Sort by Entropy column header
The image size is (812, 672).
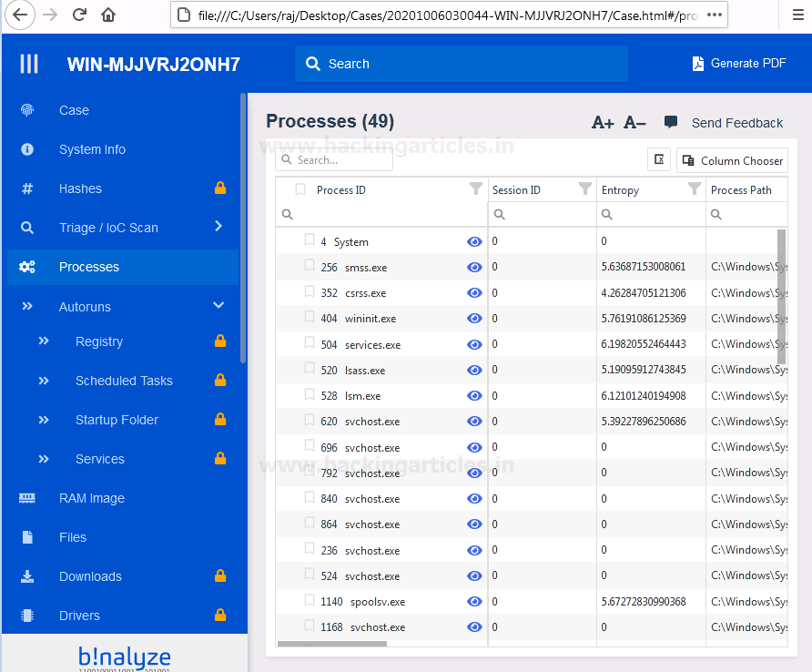[x=620, y=190]
